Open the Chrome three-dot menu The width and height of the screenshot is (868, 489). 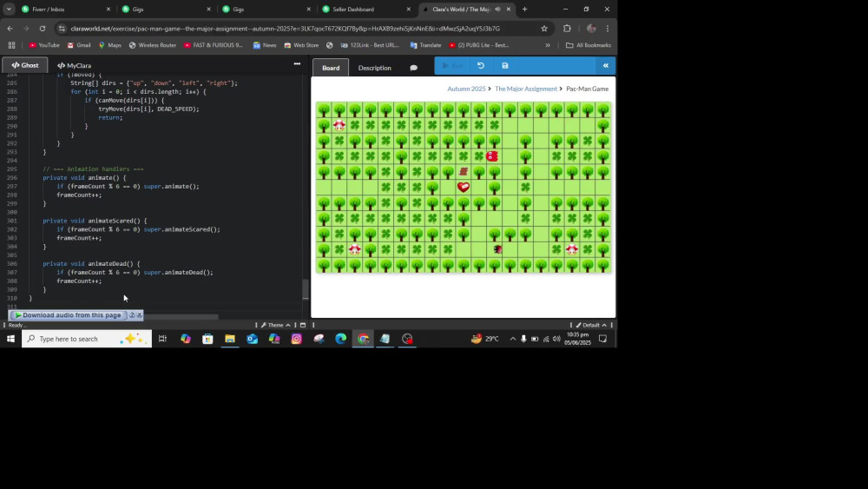point(608,29)
